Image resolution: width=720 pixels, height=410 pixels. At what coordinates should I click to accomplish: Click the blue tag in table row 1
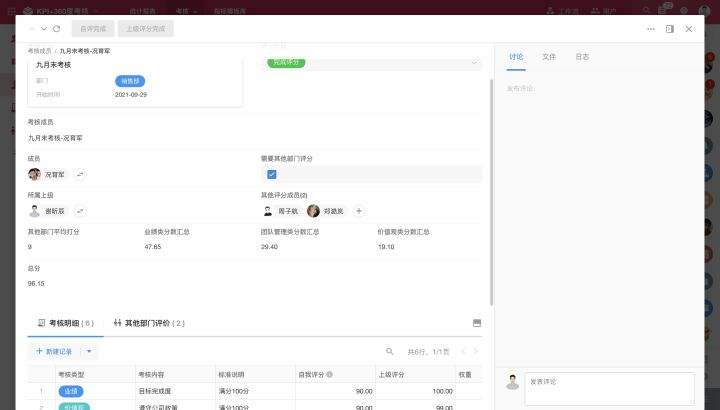click(71, 391)
